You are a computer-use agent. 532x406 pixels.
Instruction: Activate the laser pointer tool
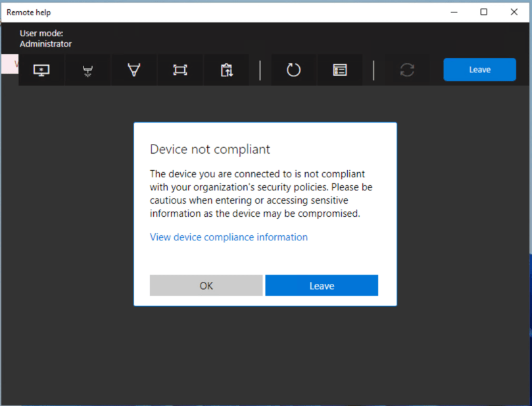pyautogui.click(x=87, y=70)
